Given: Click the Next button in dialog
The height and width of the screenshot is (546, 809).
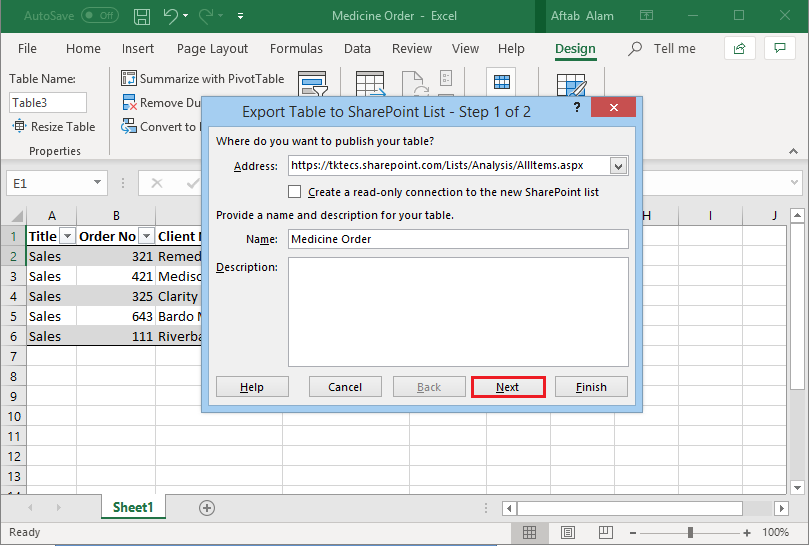Looking at the screenshot, I should (x=507, y=387).
